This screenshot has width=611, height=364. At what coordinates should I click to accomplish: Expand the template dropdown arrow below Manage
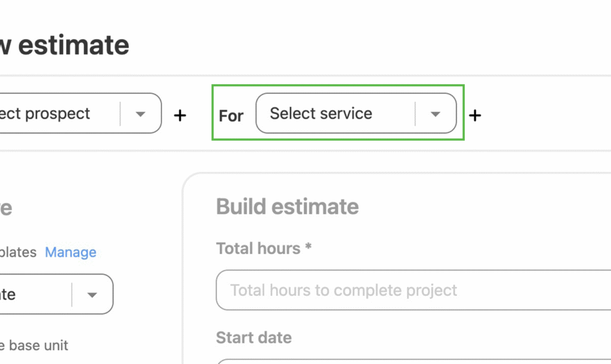[92, 295]
